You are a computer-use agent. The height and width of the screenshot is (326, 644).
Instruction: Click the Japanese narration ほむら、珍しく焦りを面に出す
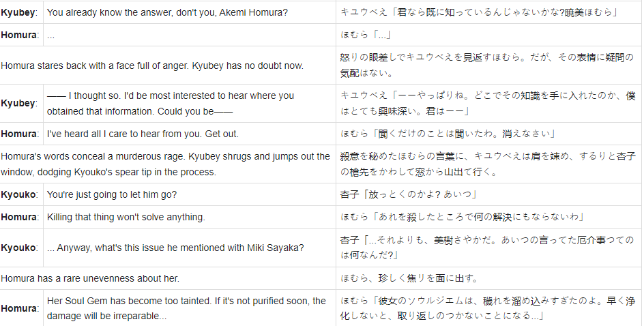tap(410, 278)
